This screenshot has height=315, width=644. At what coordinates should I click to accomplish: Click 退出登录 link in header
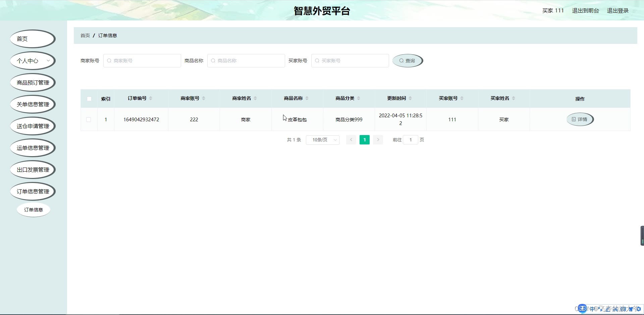(618, 11)
